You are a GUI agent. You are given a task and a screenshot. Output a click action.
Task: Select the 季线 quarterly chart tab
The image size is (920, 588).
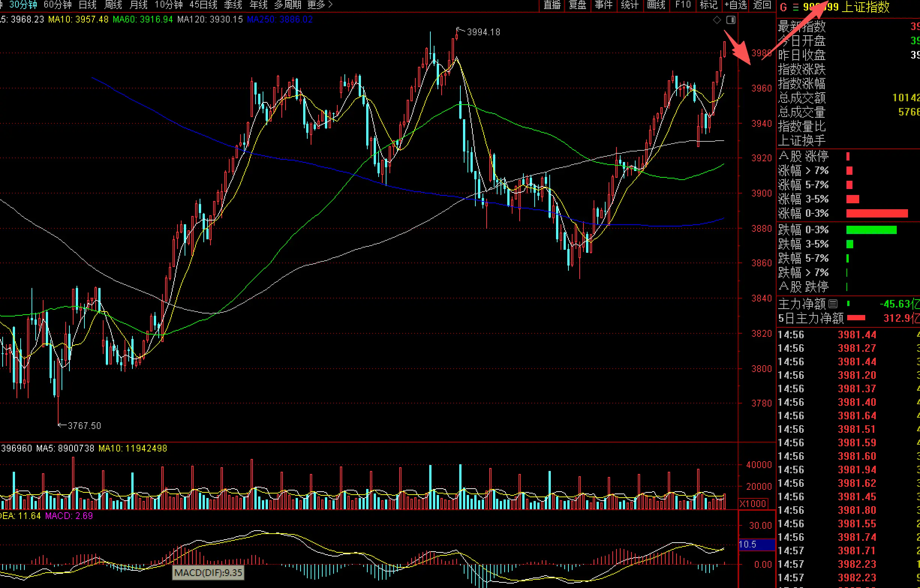233,4
